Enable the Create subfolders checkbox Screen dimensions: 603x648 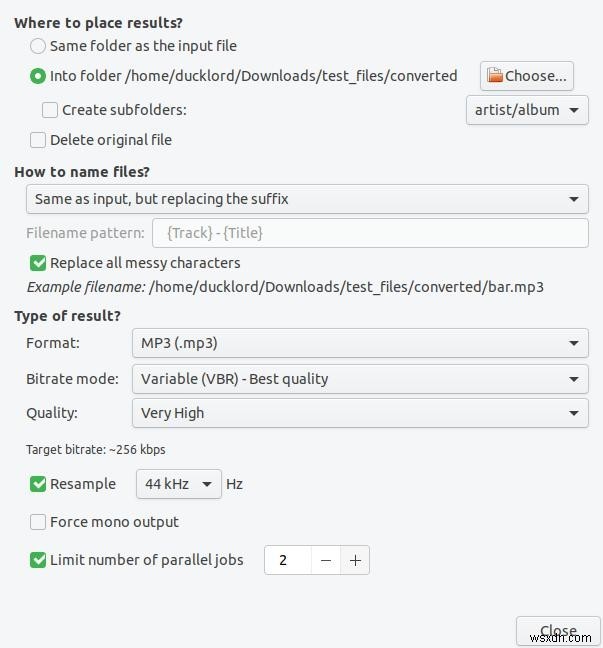pyautogui.click(x=50, y=110)
